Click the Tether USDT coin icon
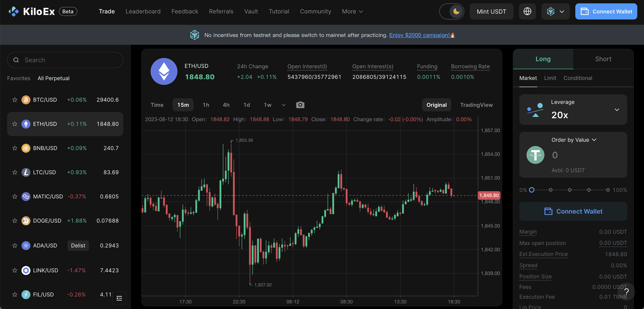Screen dimensions: 644x309 point(535,155)
